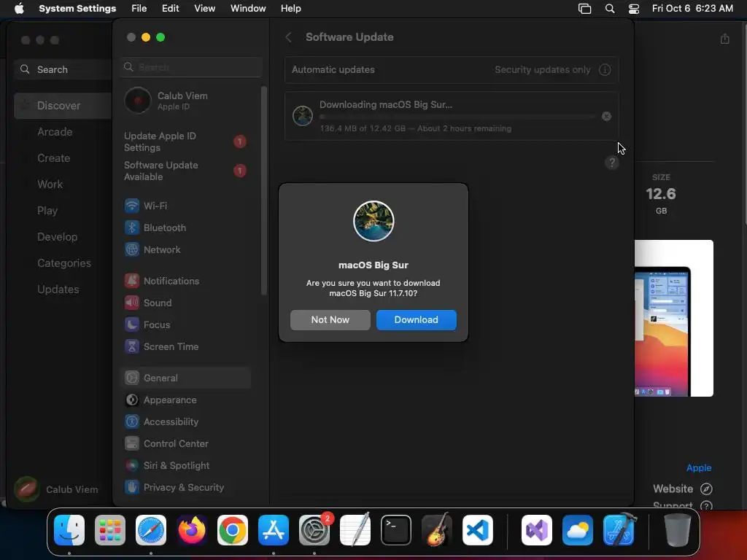The width and height of the screenshot is (747, 560).
Task: Click the Spotlight search menu bar icon
Action: [x=610, y=9]
